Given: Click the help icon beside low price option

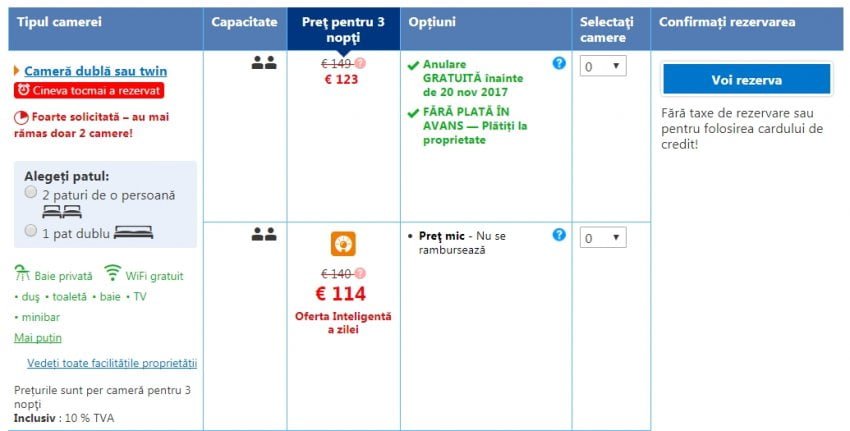Looking at the screenshot, I should click(x=559, y=235).
